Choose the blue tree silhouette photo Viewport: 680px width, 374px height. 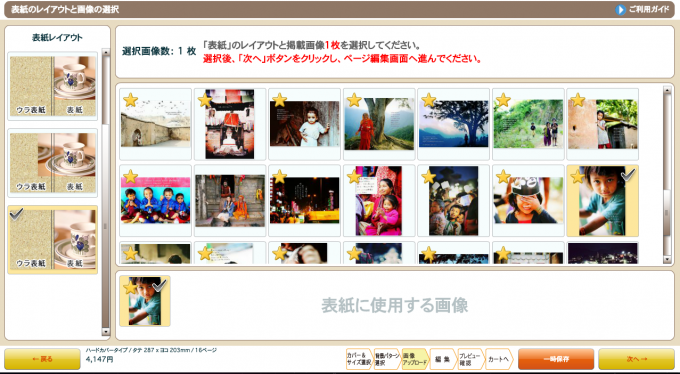(454, 124)
